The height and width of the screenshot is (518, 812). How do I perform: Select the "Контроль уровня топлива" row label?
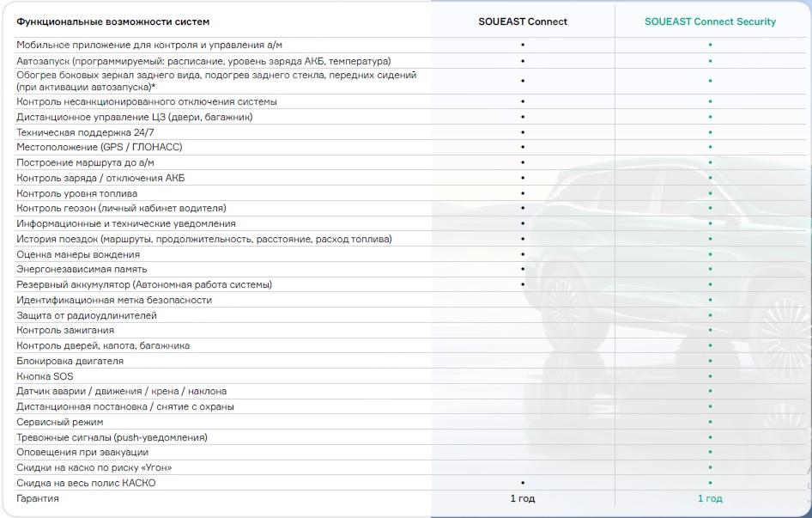coord(77,194)
